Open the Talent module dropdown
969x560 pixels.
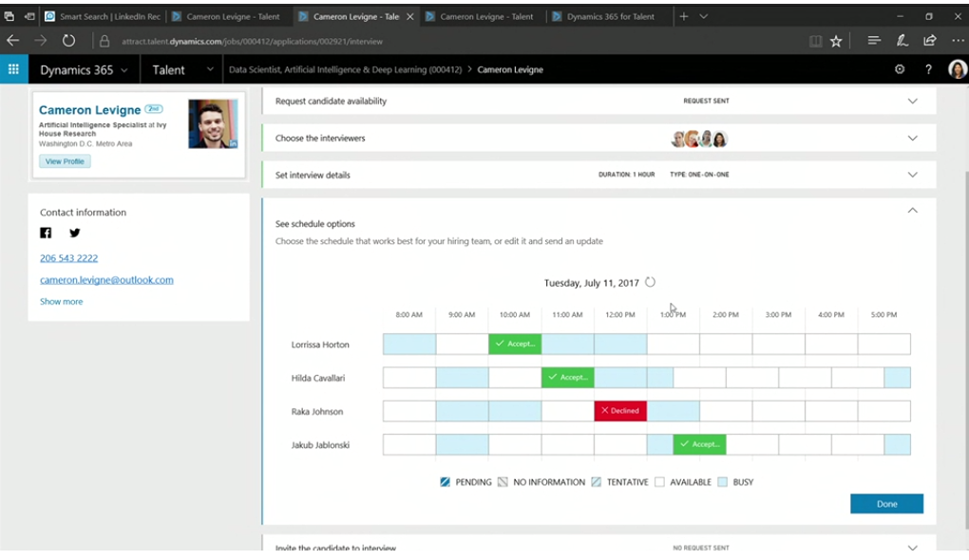[209, 69]
